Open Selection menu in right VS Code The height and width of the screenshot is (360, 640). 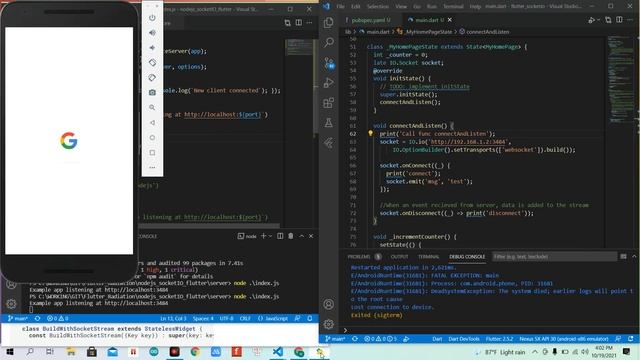pyautogui.click(x=378, y=7)
